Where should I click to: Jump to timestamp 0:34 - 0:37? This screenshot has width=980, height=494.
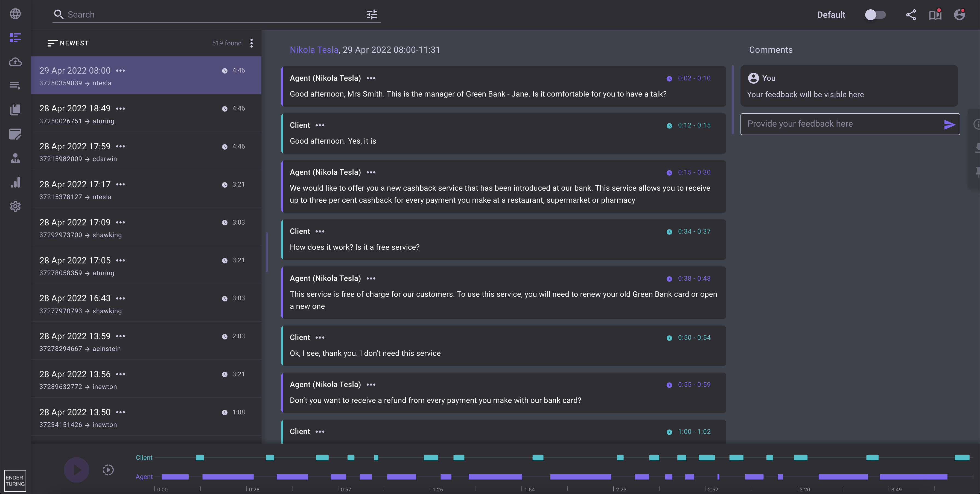(x=694, y=231)
